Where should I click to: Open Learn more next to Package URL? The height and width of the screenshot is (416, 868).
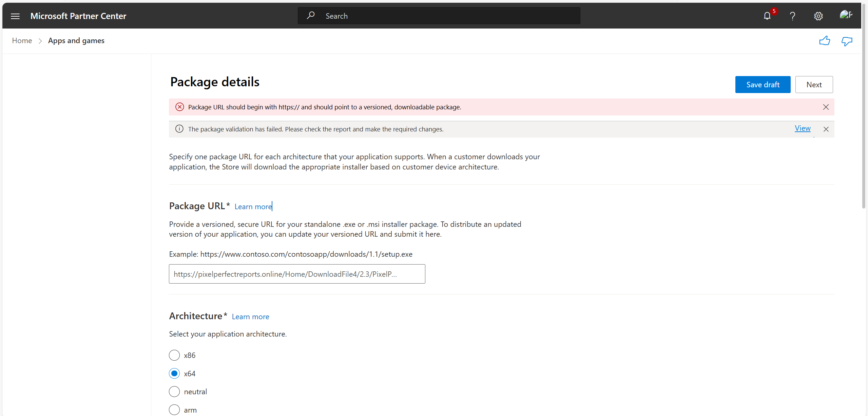253,206
